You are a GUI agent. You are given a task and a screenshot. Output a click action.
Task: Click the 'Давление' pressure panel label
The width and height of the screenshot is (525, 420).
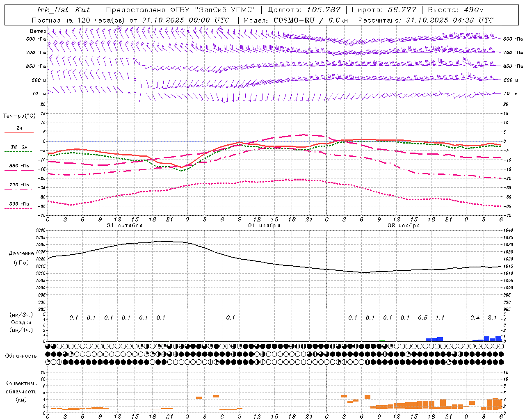tap(21, 253)
